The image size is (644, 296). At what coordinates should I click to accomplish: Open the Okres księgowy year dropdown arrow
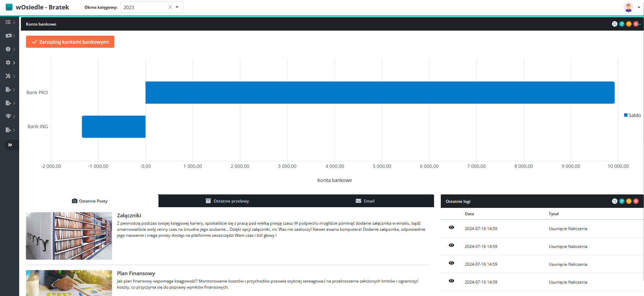(177, 7)
